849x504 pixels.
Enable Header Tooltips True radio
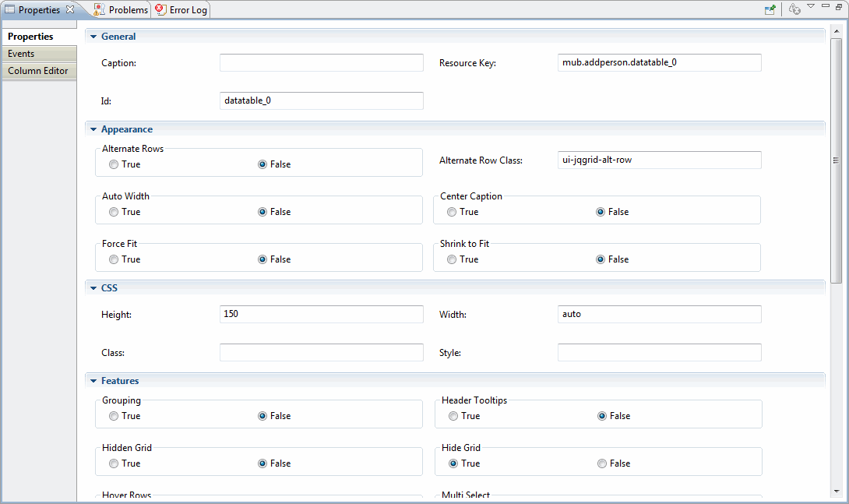453,416
